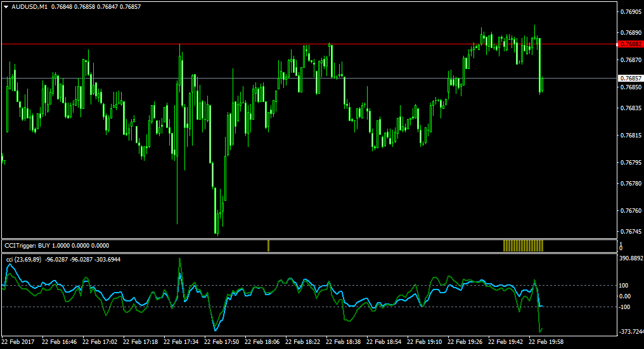Click the 0.76795 price scale label
This screenshot has width=644, height=349.
pyautogui.click(x=631, y=163)
